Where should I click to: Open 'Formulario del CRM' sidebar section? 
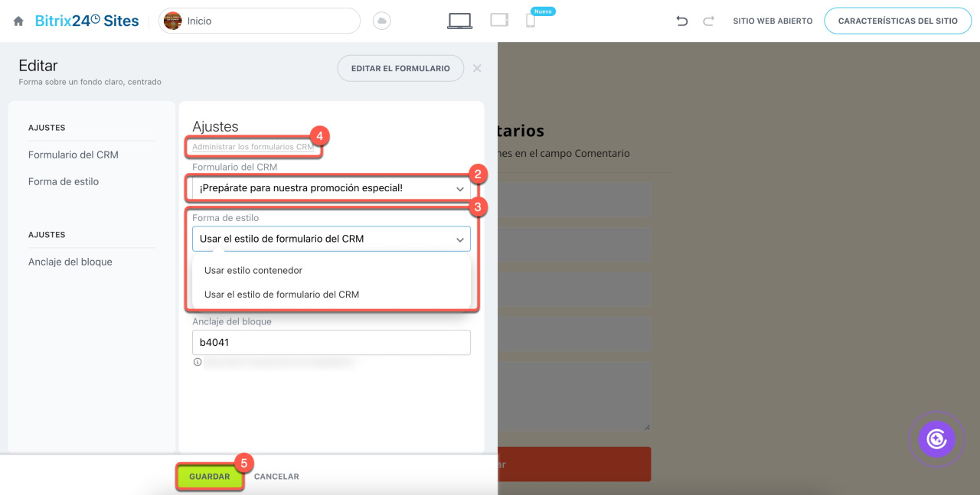click(73, 155)
